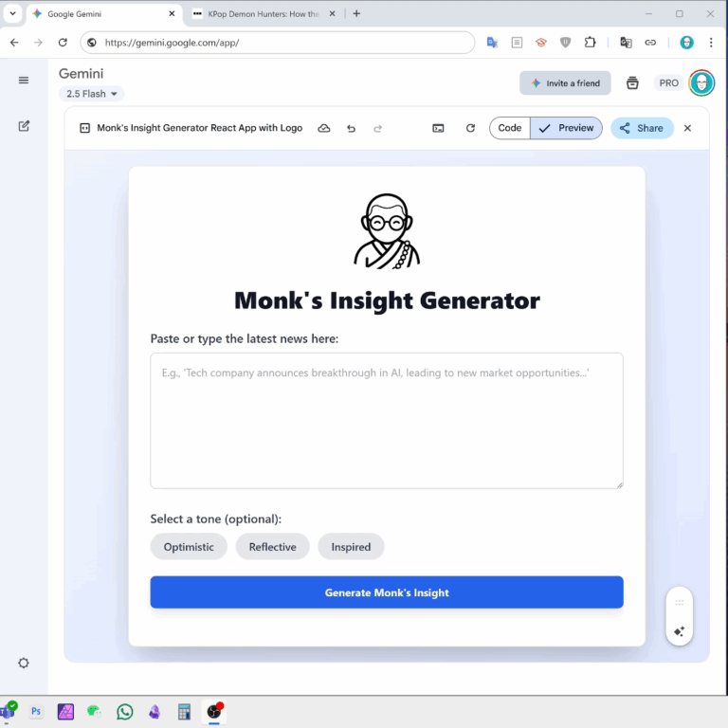Screen dimensions: 728x728
Task: Click the sparkle assistant icon on floating pill
Action: (x=679, y=631)
